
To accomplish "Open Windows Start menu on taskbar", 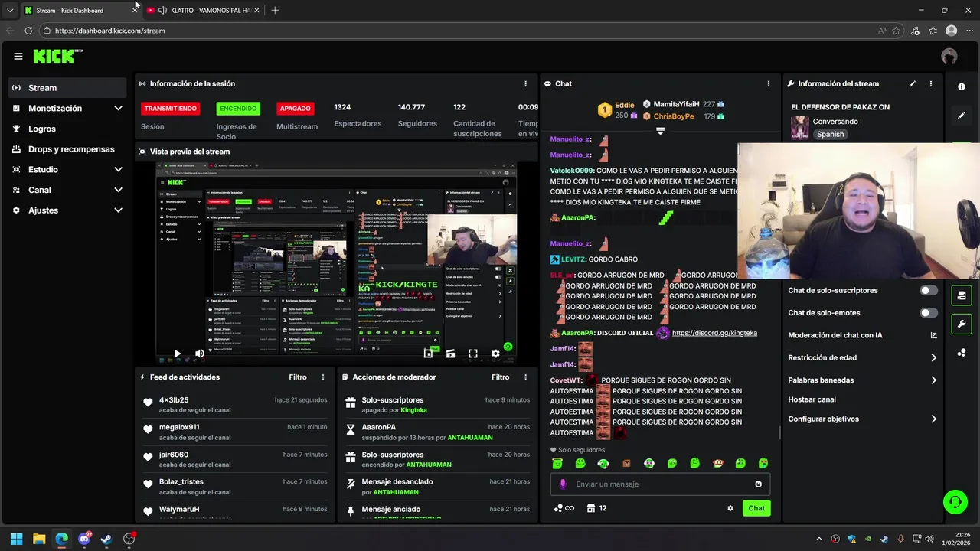I will pos(16,539).
